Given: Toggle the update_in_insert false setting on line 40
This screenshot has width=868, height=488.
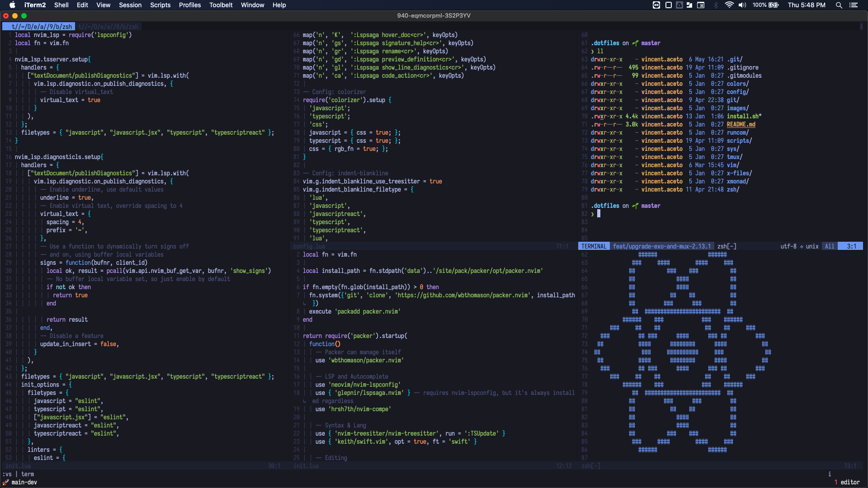Looking at the screenshot, I should pyautogui.click(x=109, y=344).
